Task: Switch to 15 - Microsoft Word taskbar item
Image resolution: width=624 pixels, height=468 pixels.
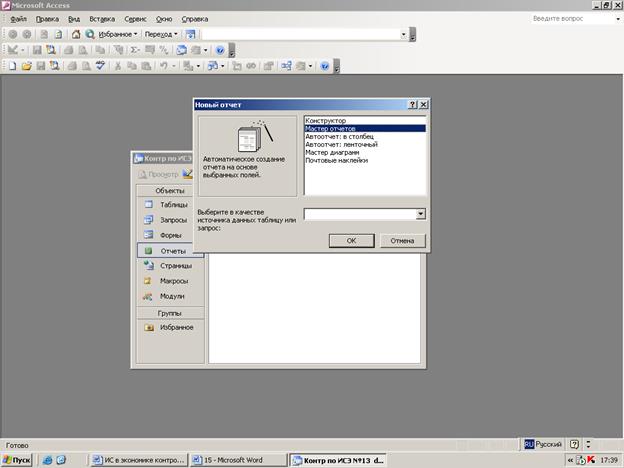Action: click(238, 460)
